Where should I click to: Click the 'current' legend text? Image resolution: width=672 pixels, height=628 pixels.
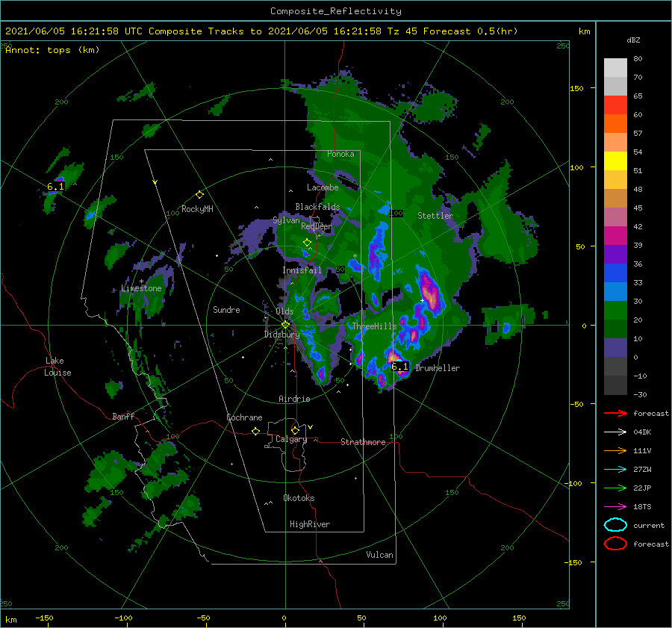(x=649, y=525)
